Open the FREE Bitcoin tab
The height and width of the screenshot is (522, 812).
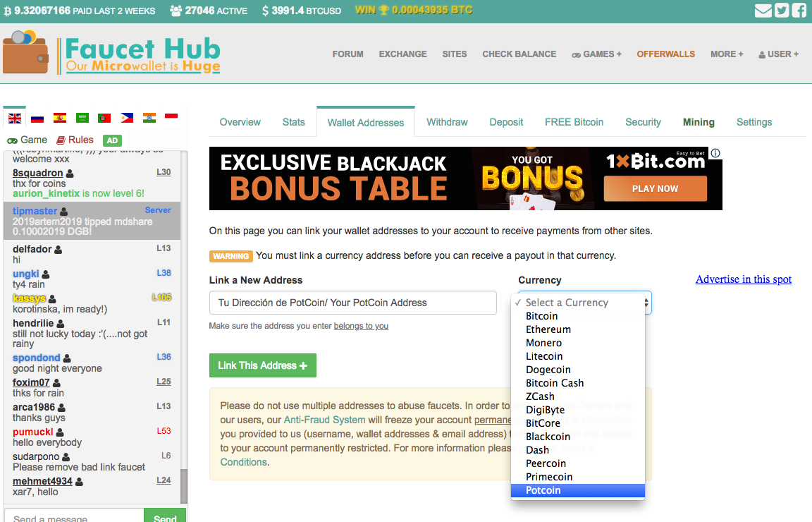(x=574, y=122)
